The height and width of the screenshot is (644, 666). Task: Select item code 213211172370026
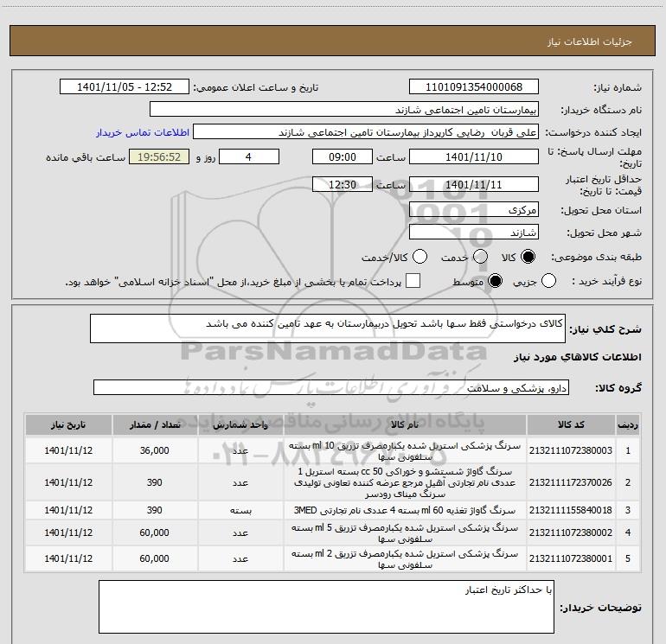(571, 482)
